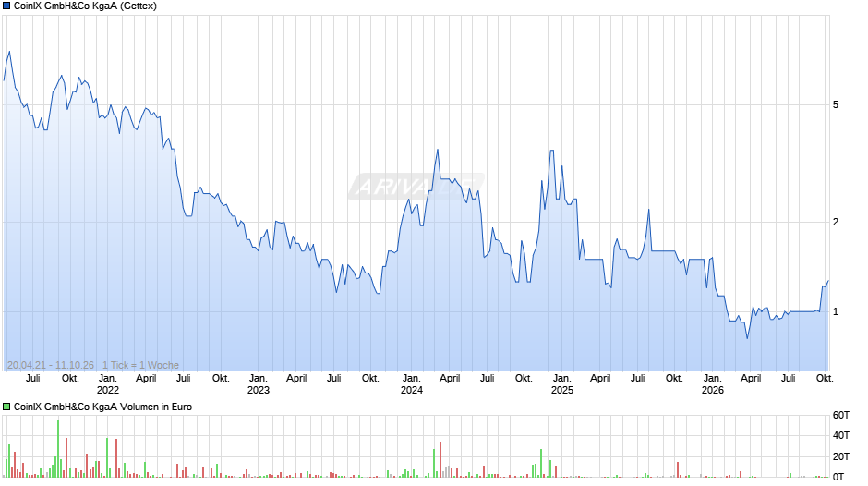Click the price axis value 5
This screenshot has height=486, width=868.
pyautogui.click(x=836, y=104)
